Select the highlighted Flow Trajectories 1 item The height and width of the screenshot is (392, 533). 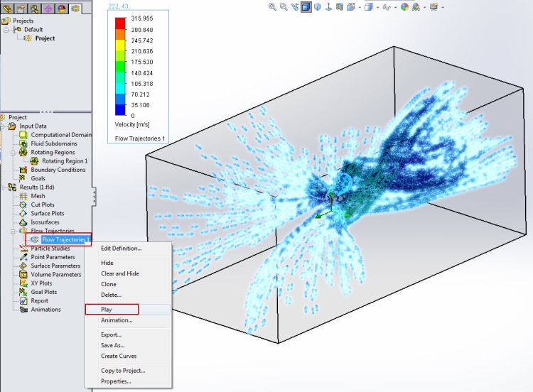65,239
